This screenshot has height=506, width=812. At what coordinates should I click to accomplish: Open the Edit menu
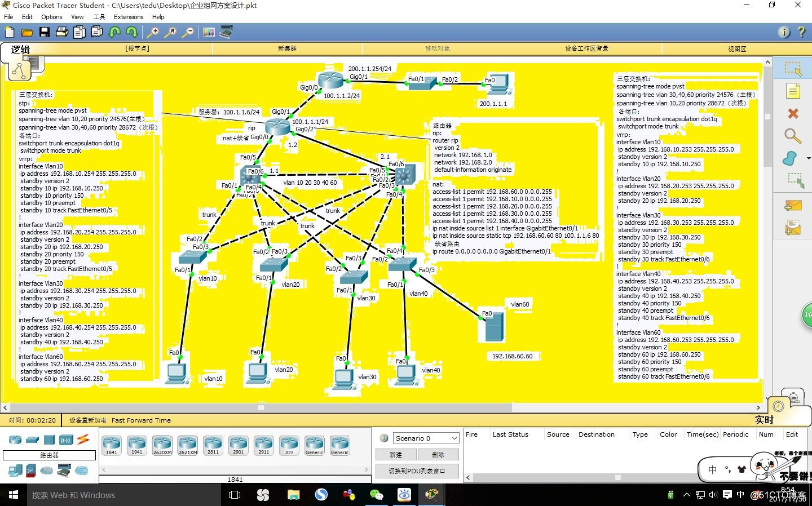click(27, 17)
